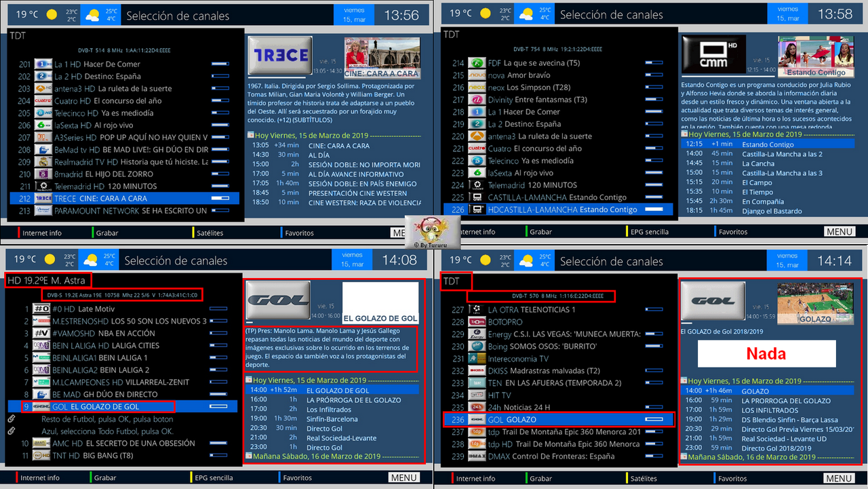Click the laSexta HD logo on channel 206
The width and height of the screenshot is (868, 489).
pyautogui.click(x=43, y=125)
